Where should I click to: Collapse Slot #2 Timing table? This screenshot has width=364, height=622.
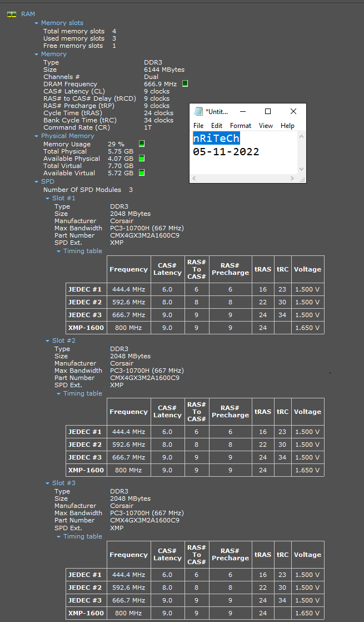(x=59, y=394)
